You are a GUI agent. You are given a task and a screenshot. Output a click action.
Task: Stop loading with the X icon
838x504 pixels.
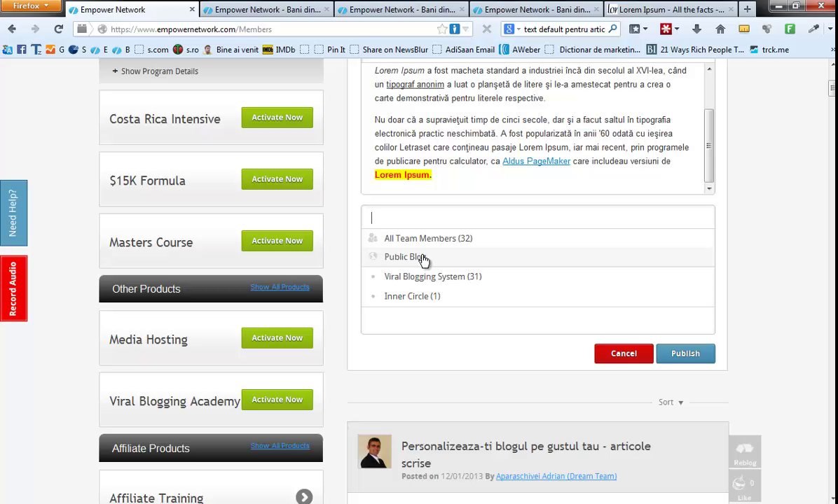point(486,29)
